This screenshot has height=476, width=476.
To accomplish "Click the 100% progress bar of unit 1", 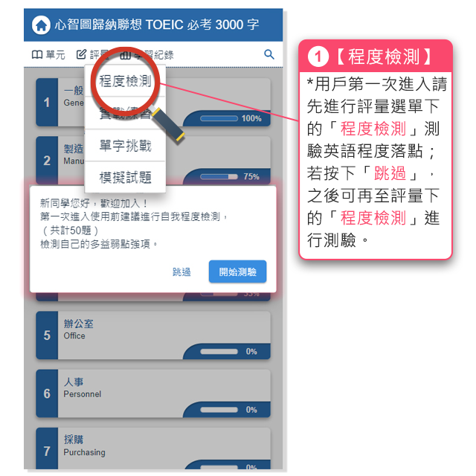I will tap(219, 118).
